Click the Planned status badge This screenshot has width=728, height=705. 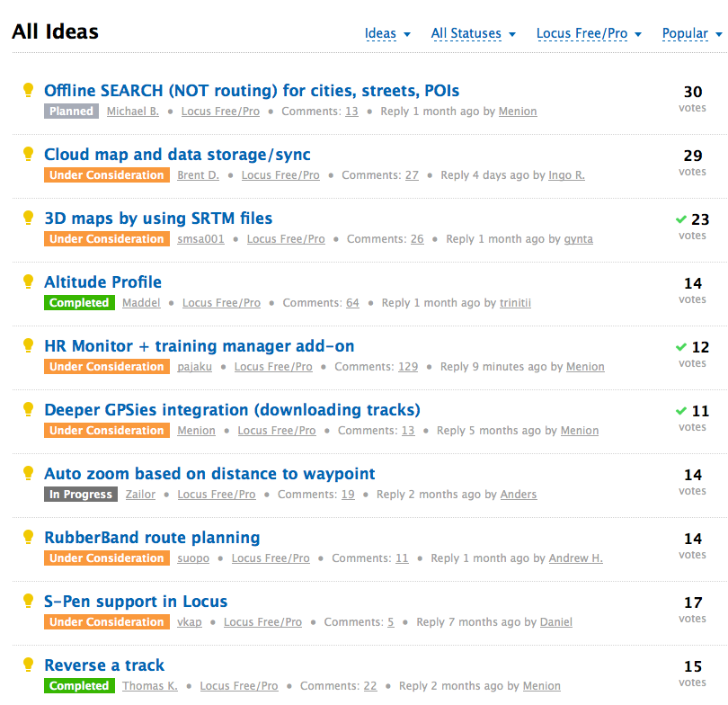[x=71, y=112]
